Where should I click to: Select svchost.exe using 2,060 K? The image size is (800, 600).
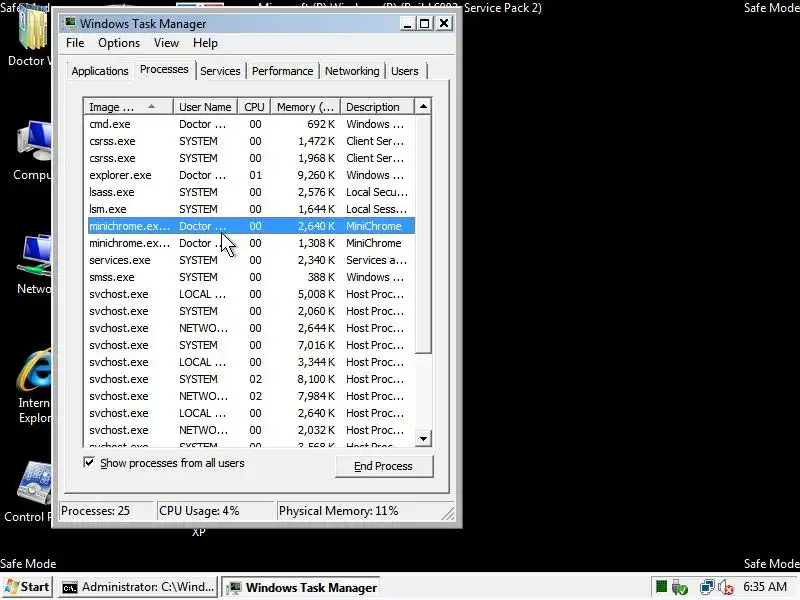coord(250,311)
